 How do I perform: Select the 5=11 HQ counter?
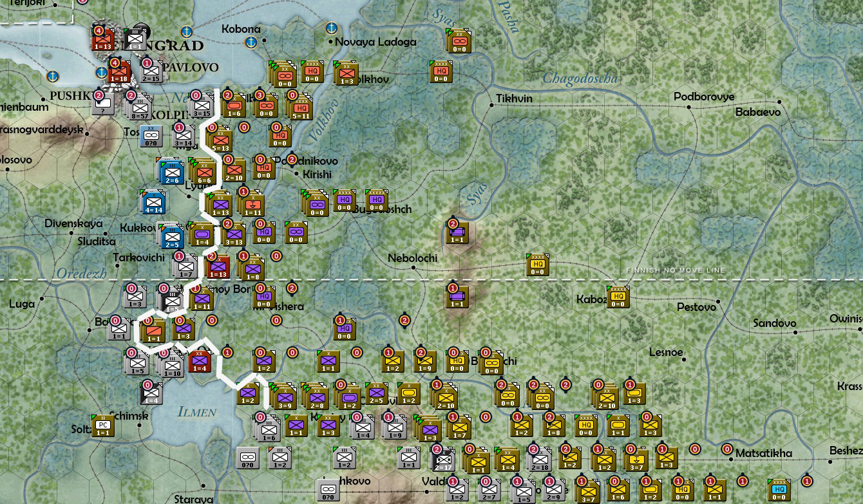pyautogui.click(x=300, y=108)
